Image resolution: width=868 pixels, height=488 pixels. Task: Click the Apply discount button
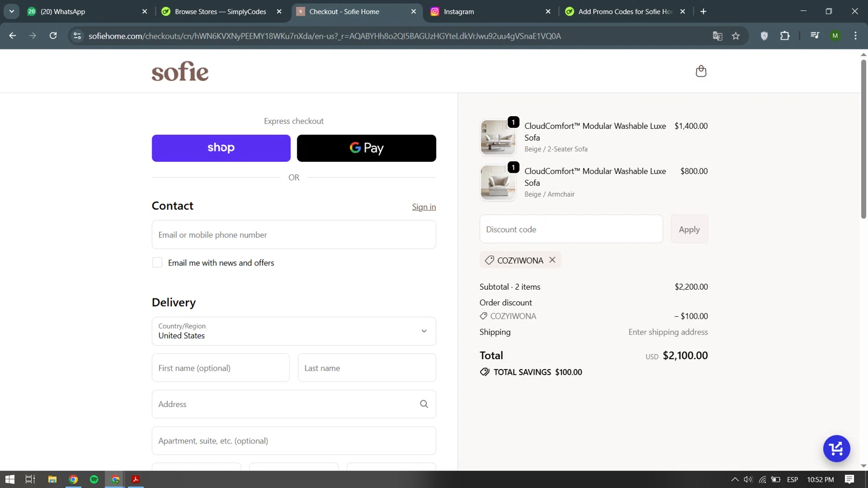[x=689, y=230]
